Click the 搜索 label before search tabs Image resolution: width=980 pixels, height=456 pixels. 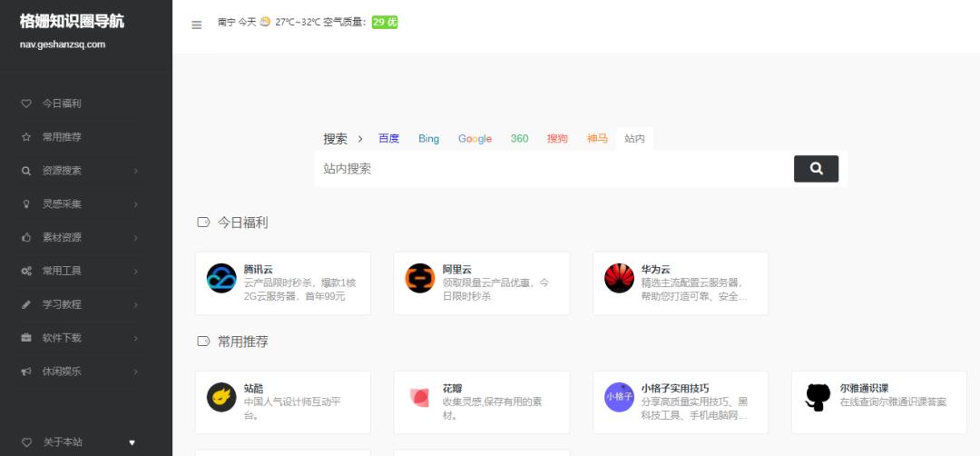click(335, 139)
